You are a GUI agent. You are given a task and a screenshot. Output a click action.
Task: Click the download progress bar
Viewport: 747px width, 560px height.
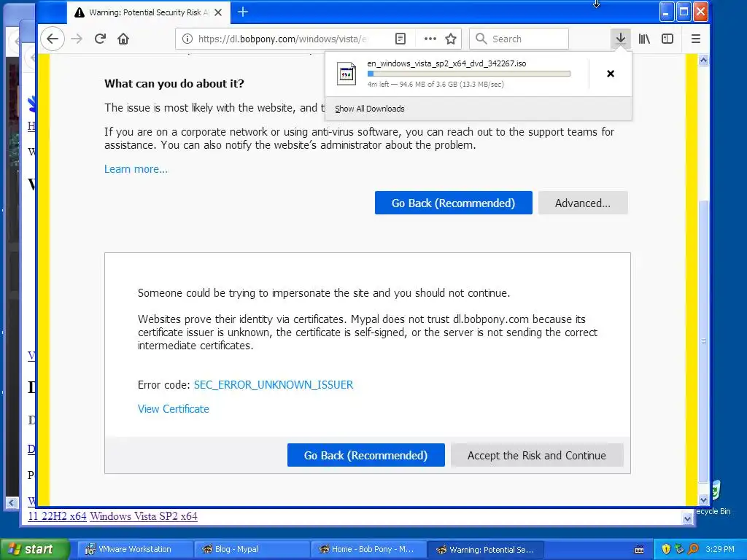(469, 74)
